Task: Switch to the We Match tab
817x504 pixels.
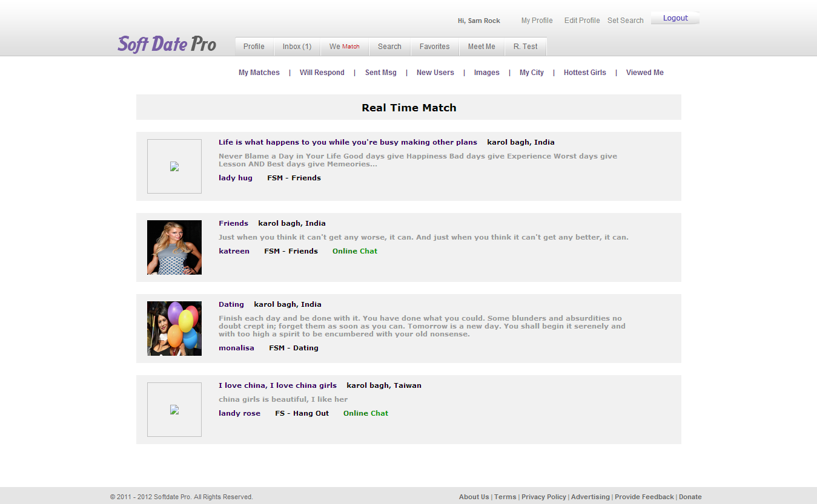Action: [345, 47]
